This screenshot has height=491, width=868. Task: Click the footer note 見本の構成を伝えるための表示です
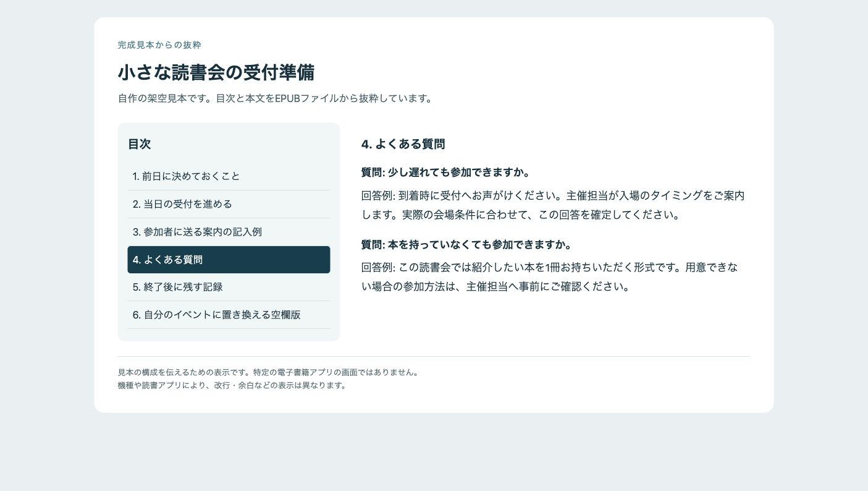click(269, 373)
